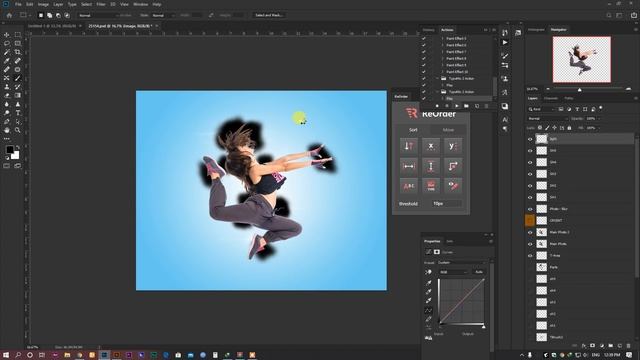Open Style dropdown in options bar
Viewport: 640px width, 360px height.
coord(163,16)
